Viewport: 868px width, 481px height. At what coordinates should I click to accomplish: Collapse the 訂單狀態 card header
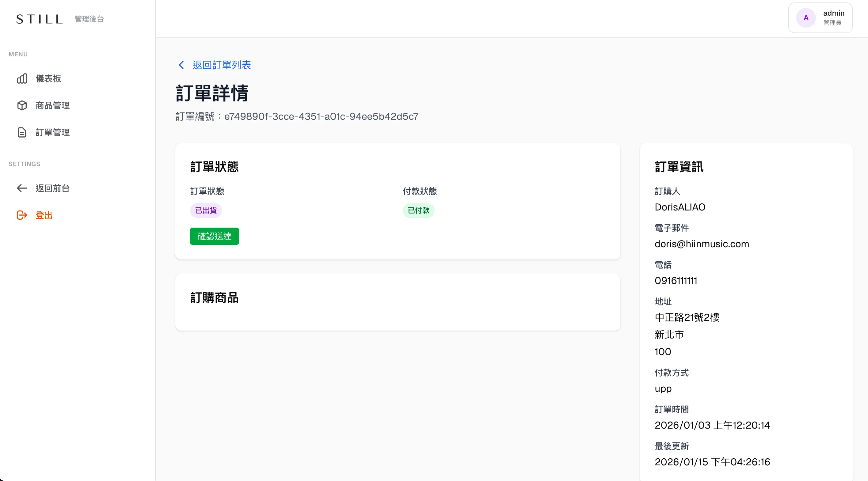pyautogui.click(x=215, y=166)
